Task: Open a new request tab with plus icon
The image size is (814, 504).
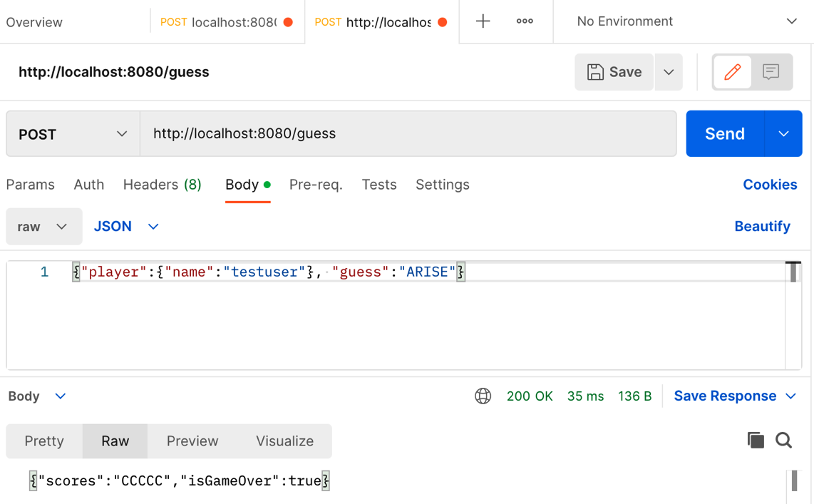Action: click(x=483, y=21)
